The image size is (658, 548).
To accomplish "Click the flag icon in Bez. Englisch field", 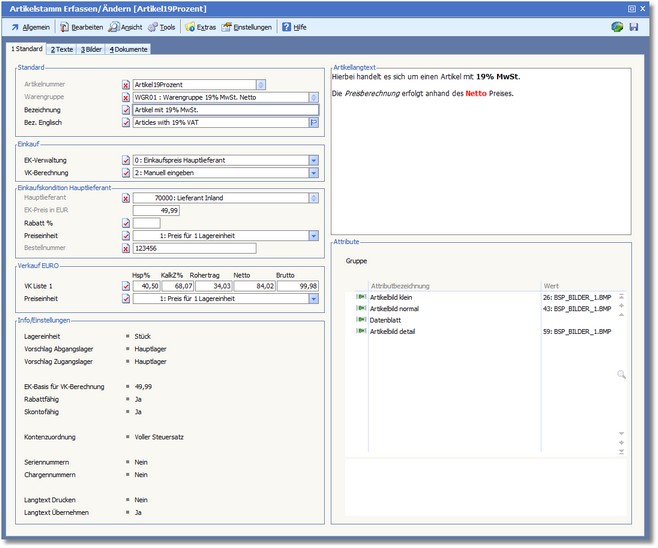I will coord(313,122).
